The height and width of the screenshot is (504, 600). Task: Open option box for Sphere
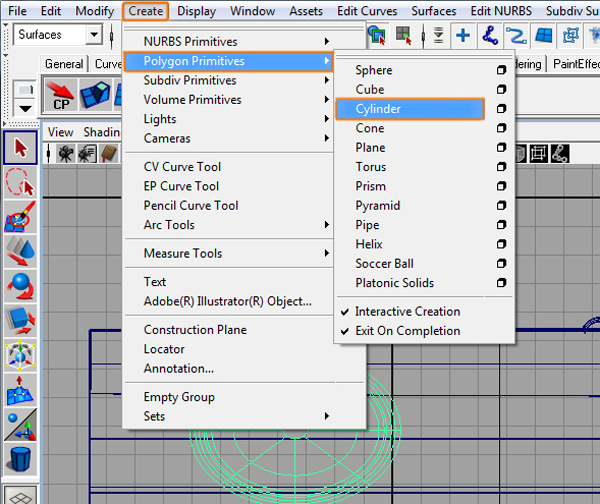tap(501, 70)
